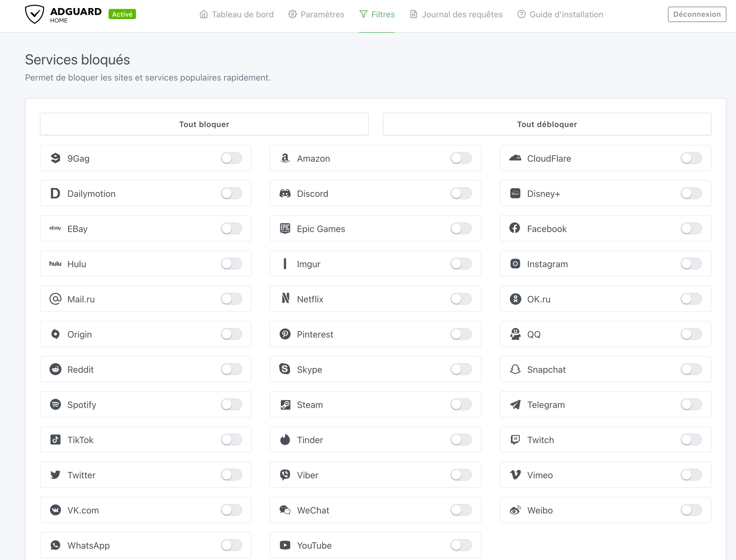736x560 pixels.
Task: Click the Déconnexion button
Action: [697, 14]
